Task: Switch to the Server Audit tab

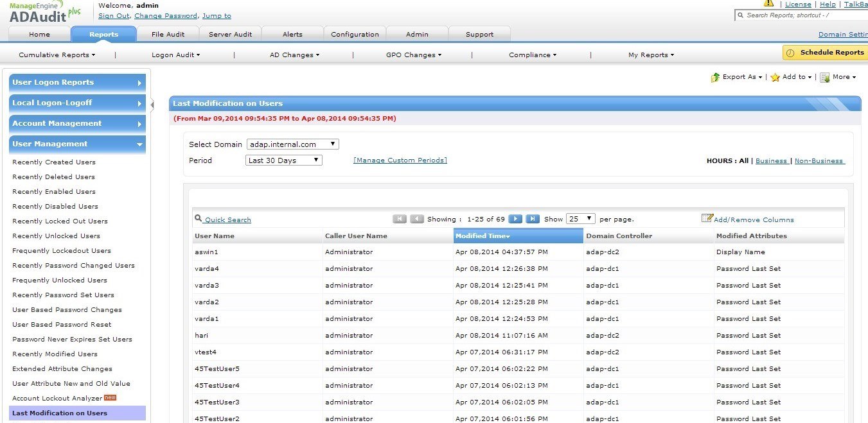Action: 231,34
